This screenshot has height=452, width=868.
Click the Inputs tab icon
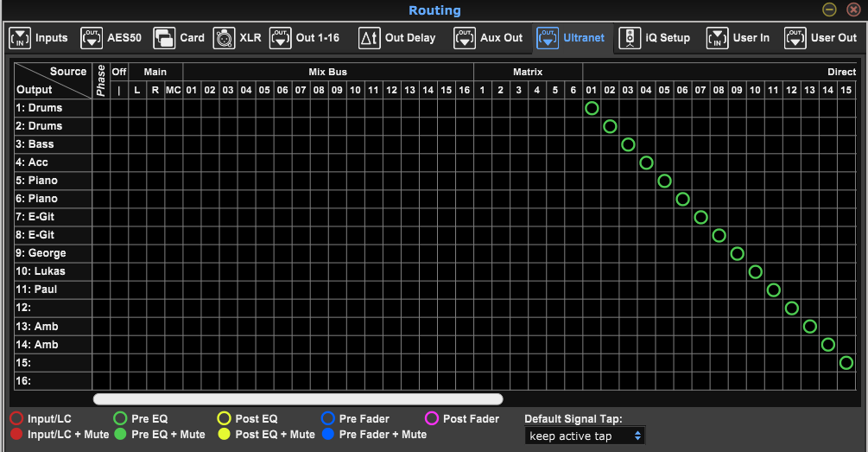[20, 38]
